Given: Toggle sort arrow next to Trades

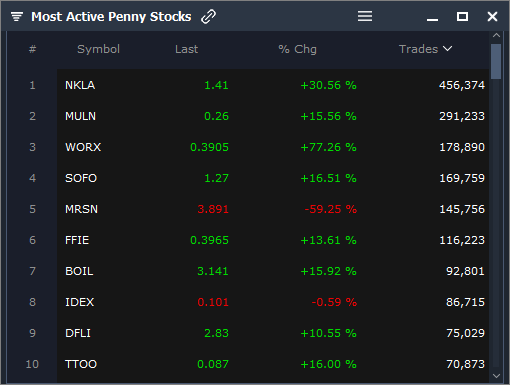Looking at the screenshot, I should pyautogui.click(x=448, y=49).
